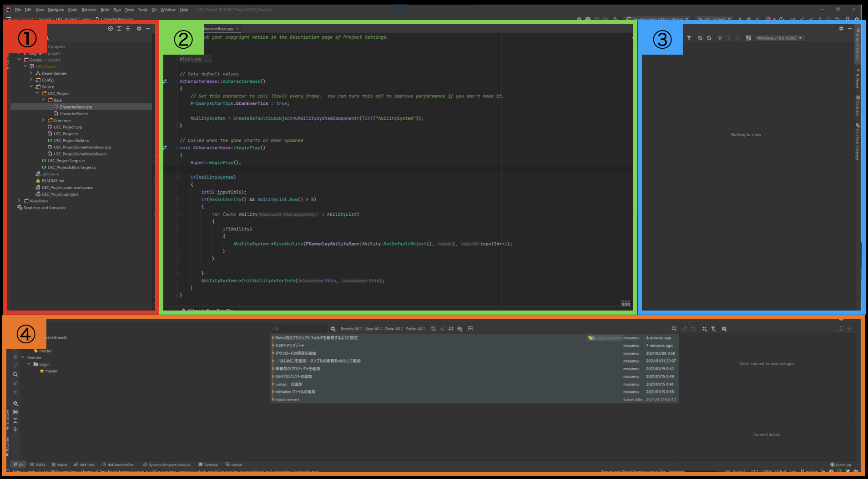Open Git branches pane gear settings
The height and width of the screenshot is (479, 868).
click(15, 403)
